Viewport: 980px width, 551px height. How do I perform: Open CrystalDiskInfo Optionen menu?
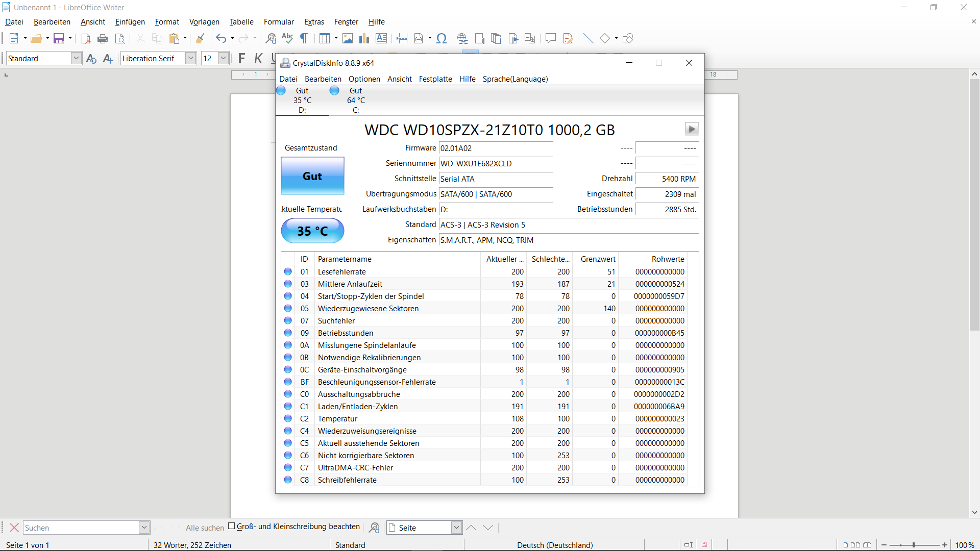pyautogui.click(x=364, y=79)
